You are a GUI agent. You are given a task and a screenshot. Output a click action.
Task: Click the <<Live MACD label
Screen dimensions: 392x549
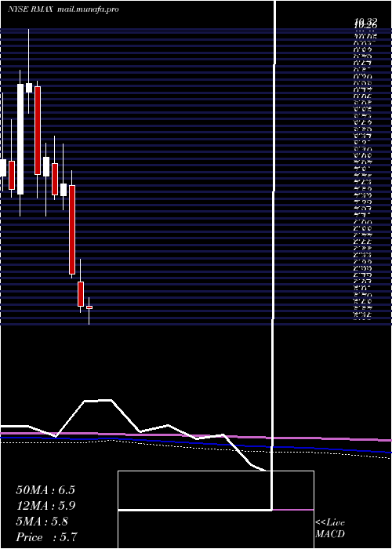point(330,529)
